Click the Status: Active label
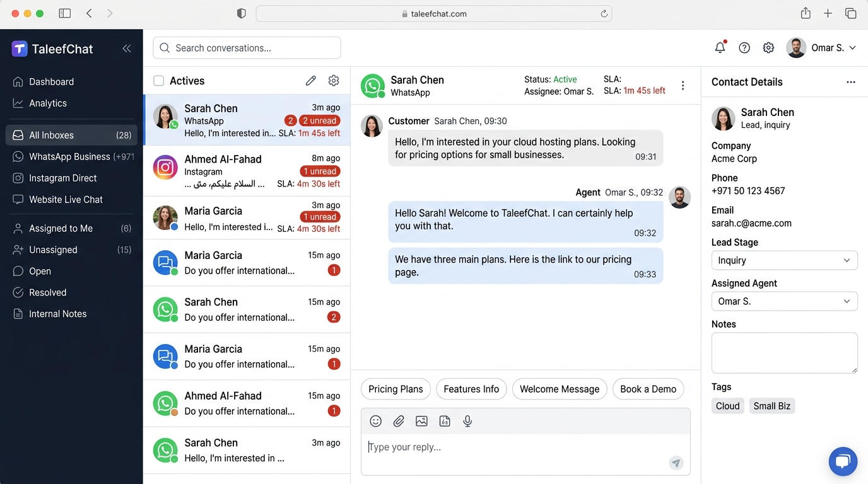The width and height of the screenshot is (868, 484). [x=550, y=79]
